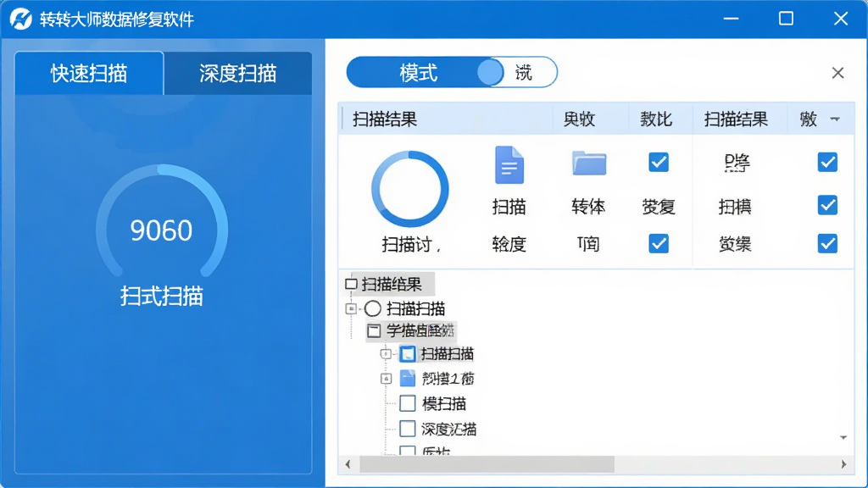Viewport: 868px width, 488px height.
Task: Click the vertical scroll down arrow in the tree
Action: pyautogui.click(x=843, y=438)
